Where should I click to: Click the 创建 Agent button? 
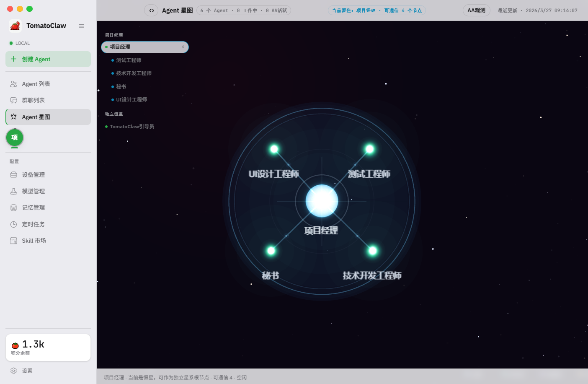(x=48, y=59)
